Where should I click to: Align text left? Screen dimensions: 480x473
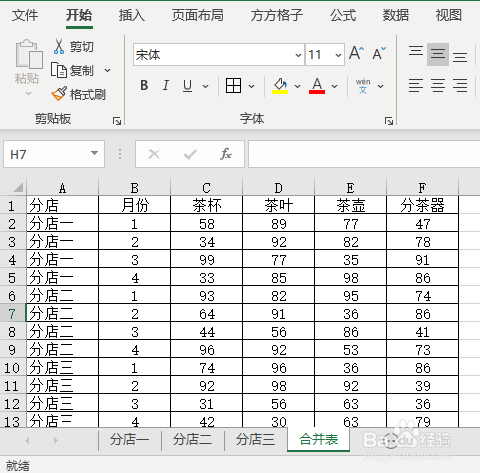click(416, 85)
